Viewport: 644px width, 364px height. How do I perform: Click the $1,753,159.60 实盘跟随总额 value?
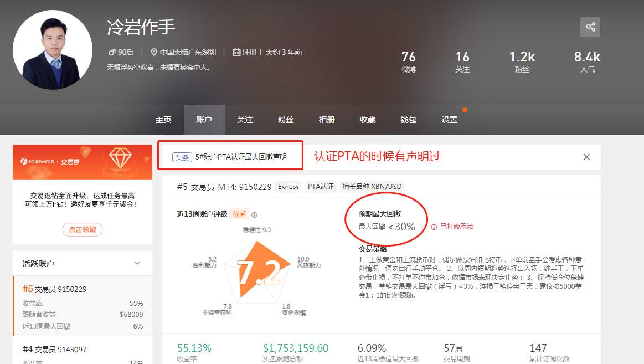296,348
